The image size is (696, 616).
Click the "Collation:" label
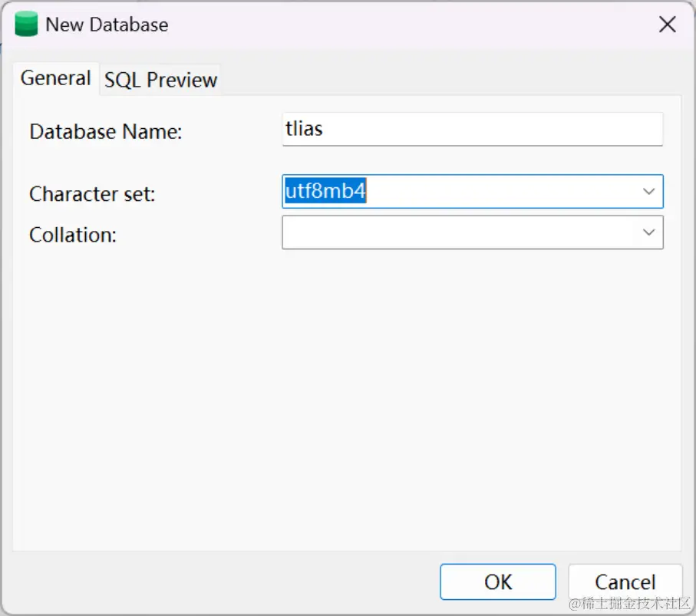(73, 235)
